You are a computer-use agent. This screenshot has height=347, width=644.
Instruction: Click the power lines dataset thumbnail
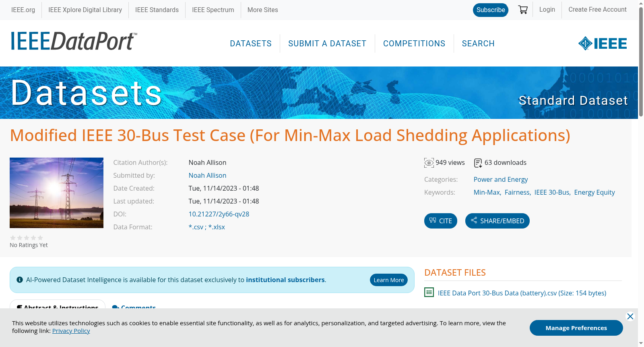[x=56, y=193]
